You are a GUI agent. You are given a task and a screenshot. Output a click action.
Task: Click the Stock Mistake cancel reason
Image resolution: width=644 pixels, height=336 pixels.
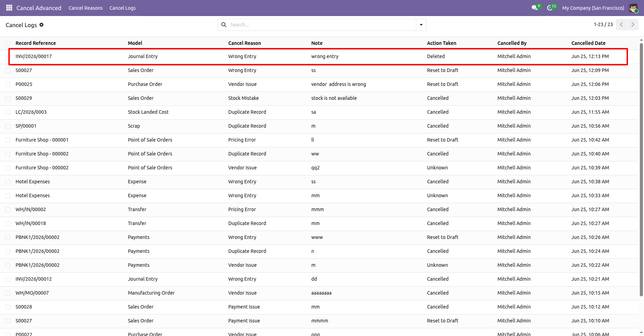(243, 98)
